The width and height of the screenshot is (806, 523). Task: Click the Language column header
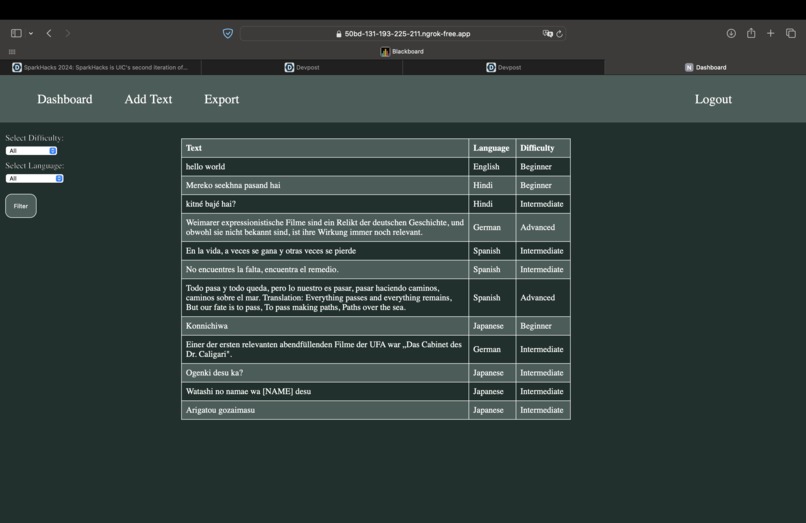(x=491, y=148)
